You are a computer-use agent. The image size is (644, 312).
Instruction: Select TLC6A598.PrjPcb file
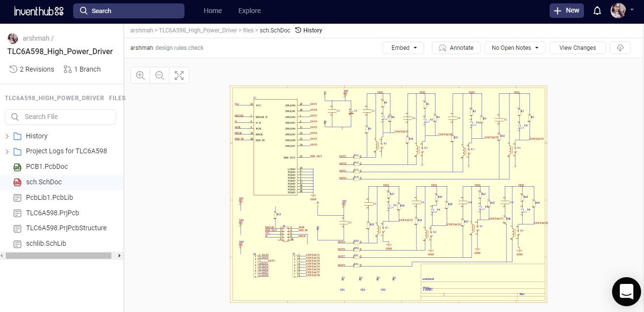pos(52,213)
